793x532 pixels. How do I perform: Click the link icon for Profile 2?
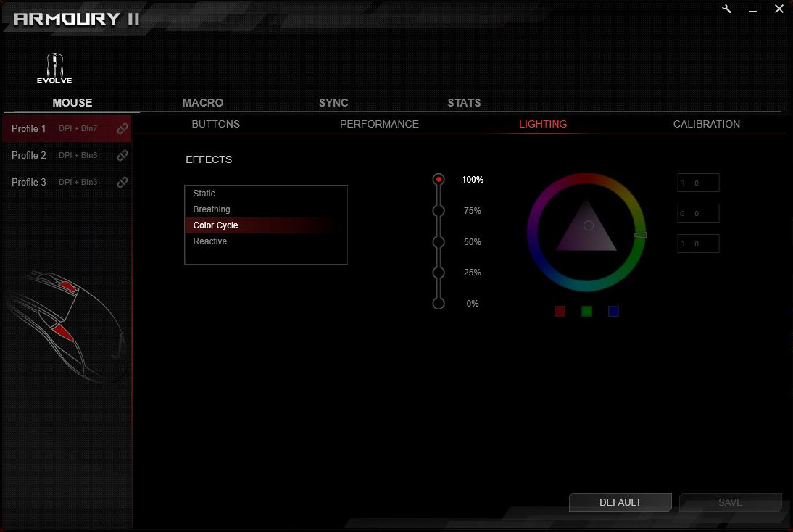[x=122, y=155]
